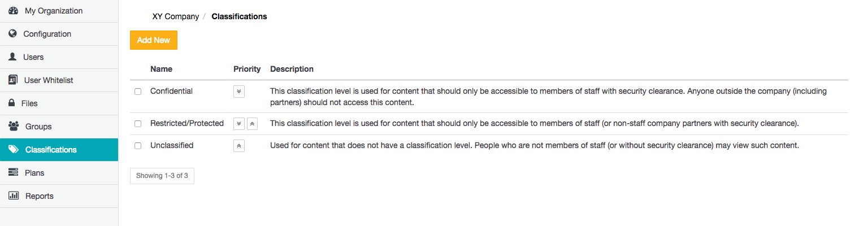Click the Reports bar chart icon
The width and height of the screenshot is (868, 226).
[x=14, y=196]
